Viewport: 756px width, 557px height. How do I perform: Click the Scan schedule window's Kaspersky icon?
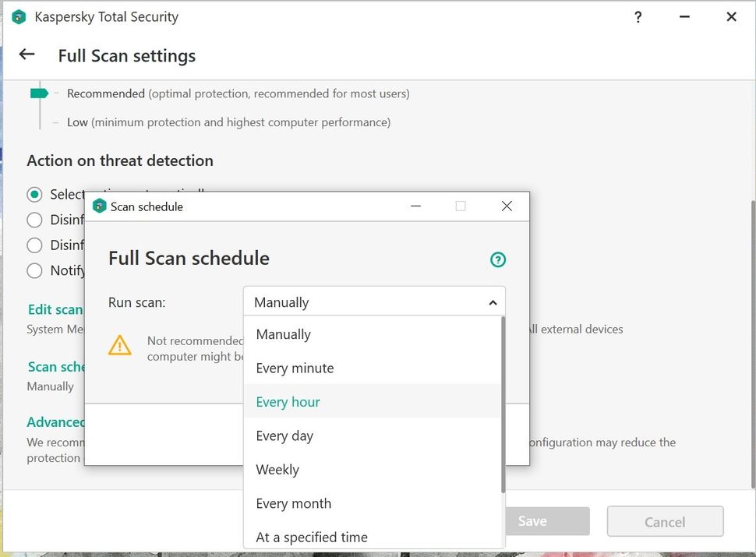tap(100, 206)
